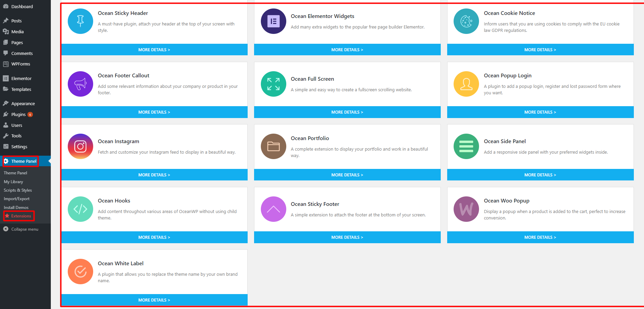Viewport: 644px width, 309px height.
Task: Click the Tools wrench icon
Action: (x=6, y=136)
